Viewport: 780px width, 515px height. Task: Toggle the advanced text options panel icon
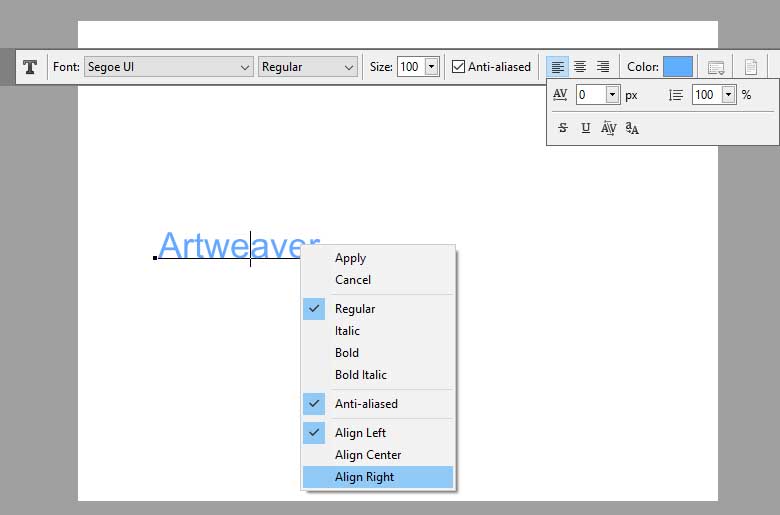click(x=716, y=67)
